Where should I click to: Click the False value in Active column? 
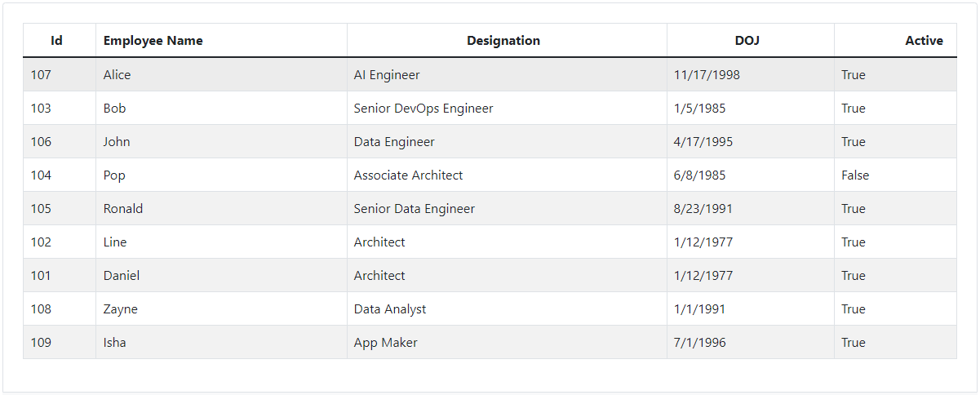click(x=855, y=175)
